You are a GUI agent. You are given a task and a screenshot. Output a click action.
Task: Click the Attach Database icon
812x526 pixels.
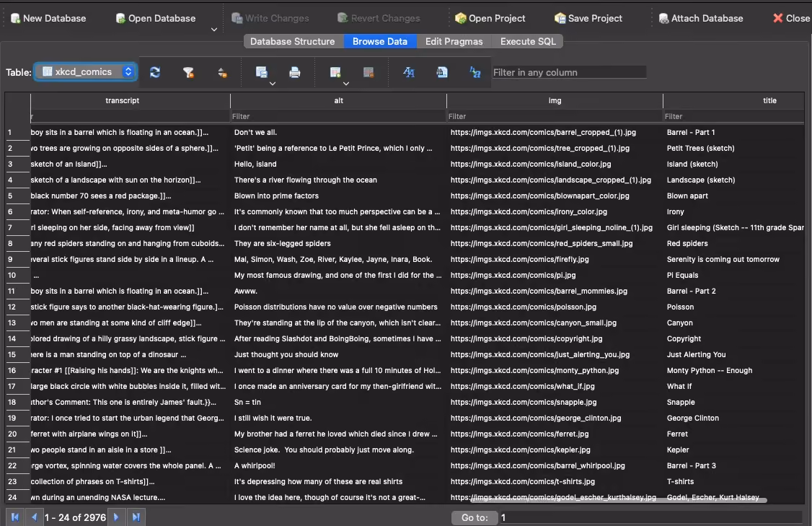663,19
